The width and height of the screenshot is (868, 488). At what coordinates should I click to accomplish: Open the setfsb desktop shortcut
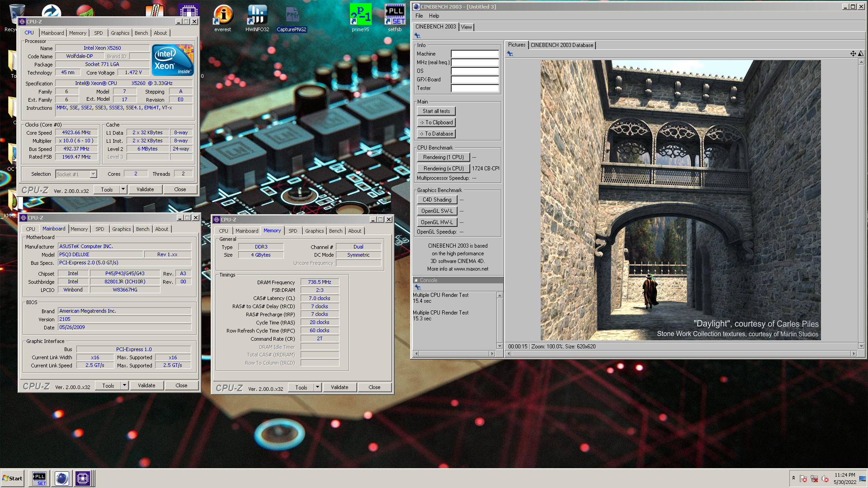tap(395, 18)
